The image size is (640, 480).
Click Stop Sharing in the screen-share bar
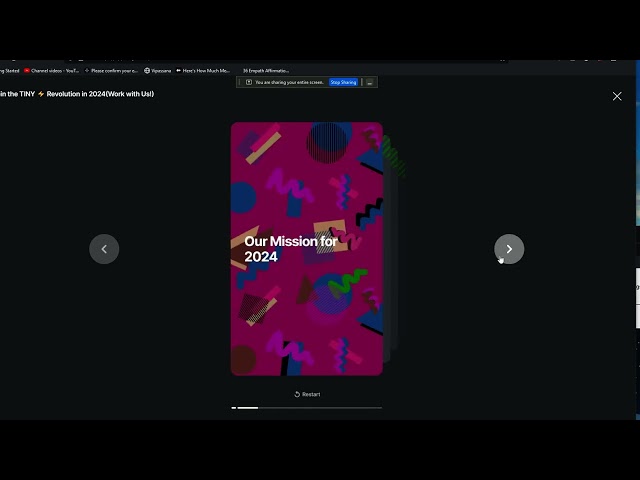pos(343,82)
